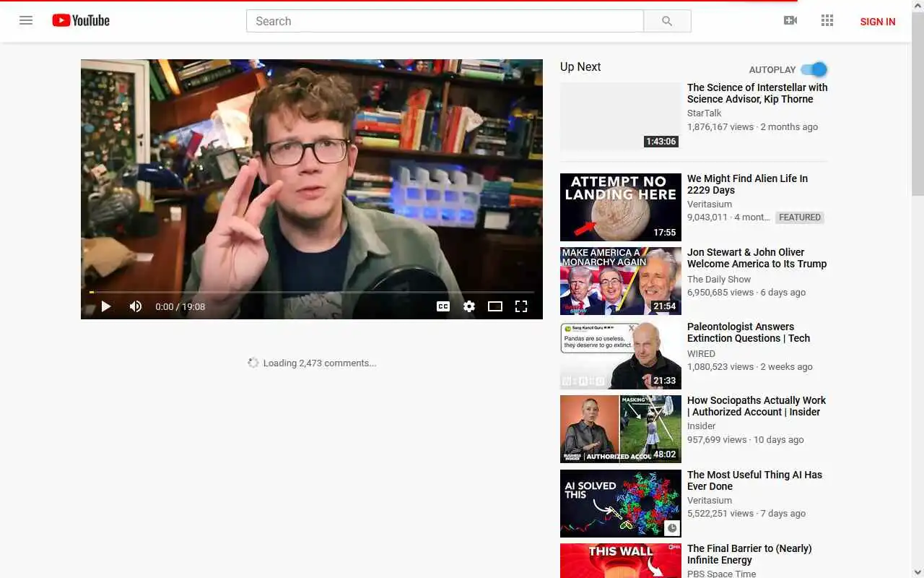
Task: Click the search magnifier button
Action: 667,21
